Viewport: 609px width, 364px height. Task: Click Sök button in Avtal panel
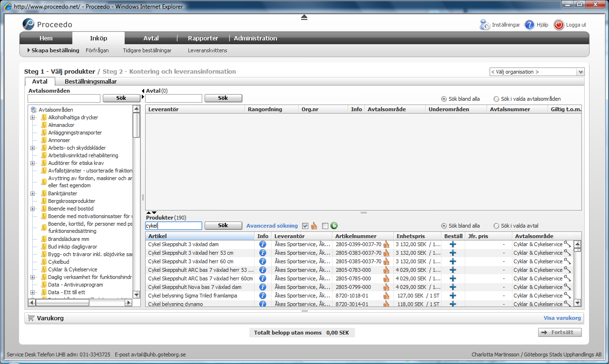(223, 98)
